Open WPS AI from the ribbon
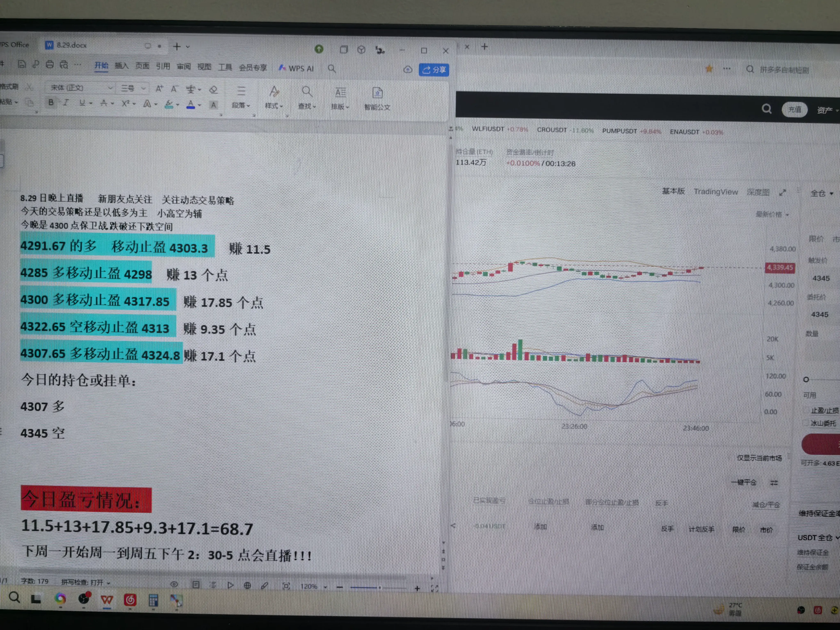The image size is (840, 630). point(296,68)
